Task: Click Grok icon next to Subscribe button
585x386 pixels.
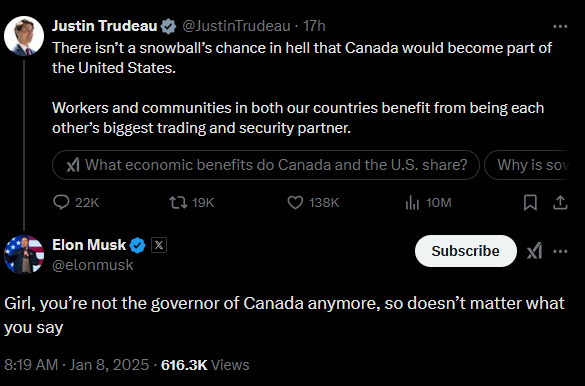Action: 534,251
